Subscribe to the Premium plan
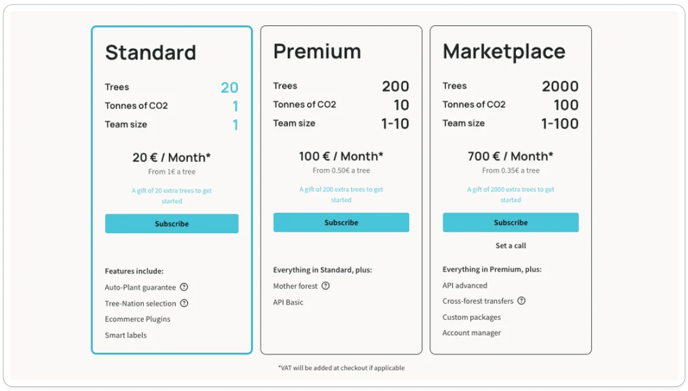Viewport: 688px width, 391px height. click(x=341, y=222)
